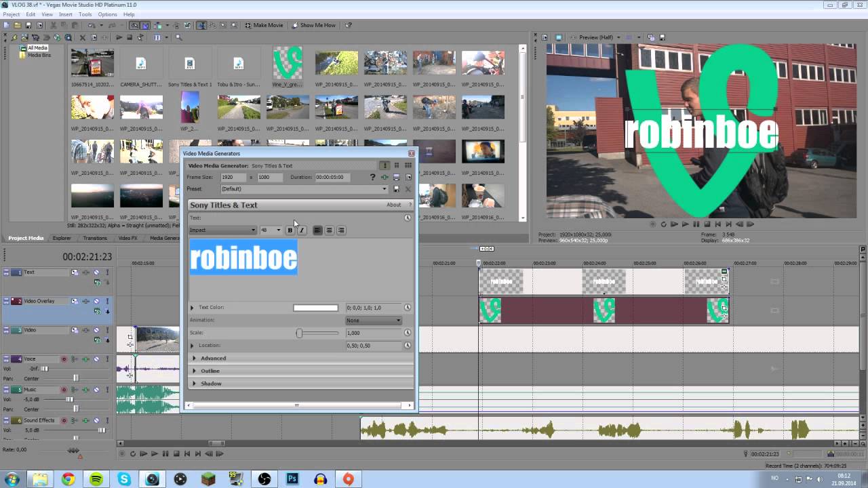Open the Show Me How tutorials
Screen dimensions: 868x488
pos(314,25)
